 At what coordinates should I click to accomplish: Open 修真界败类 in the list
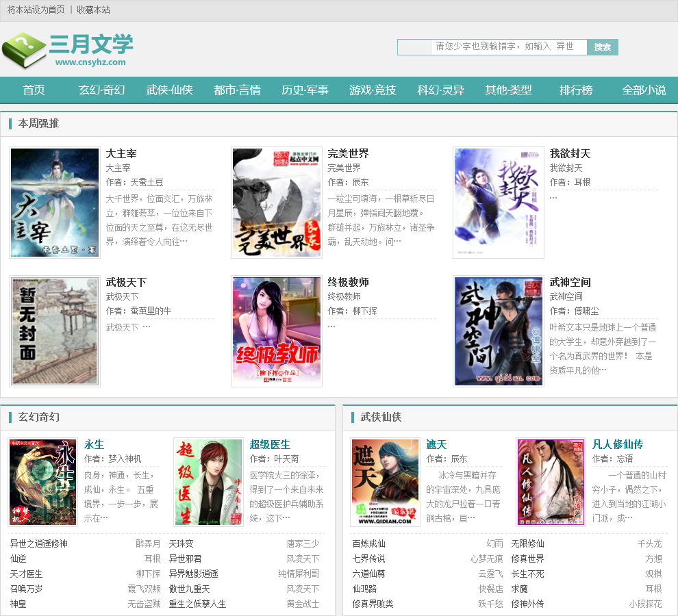coord(373,604)
